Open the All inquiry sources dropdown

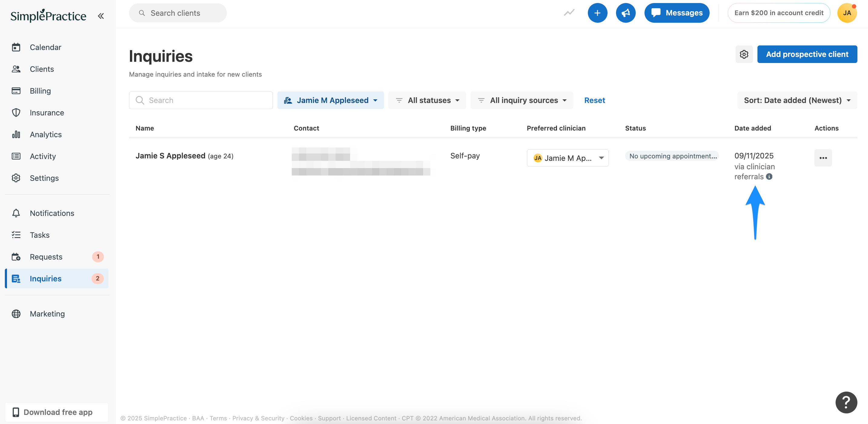(x=522, y=100)
